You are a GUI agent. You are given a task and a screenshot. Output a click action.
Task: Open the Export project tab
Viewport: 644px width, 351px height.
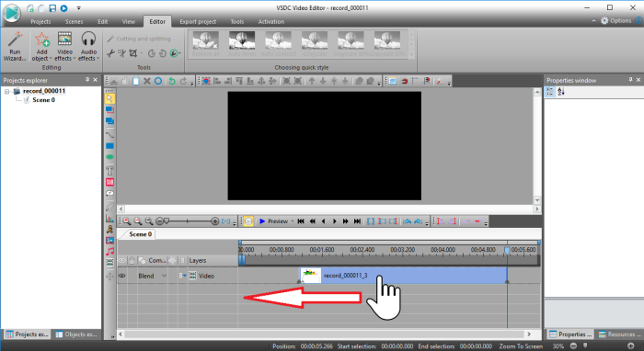coord(198,21)
